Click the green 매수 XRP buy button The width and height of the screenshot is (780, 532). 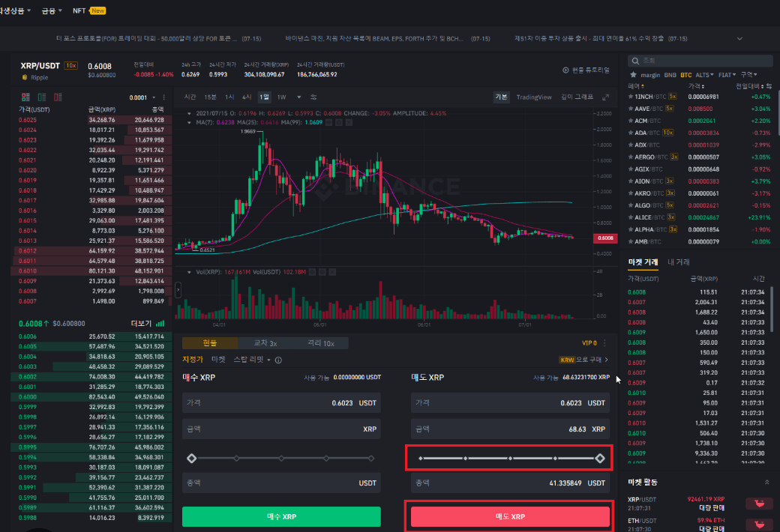[281, 516]
